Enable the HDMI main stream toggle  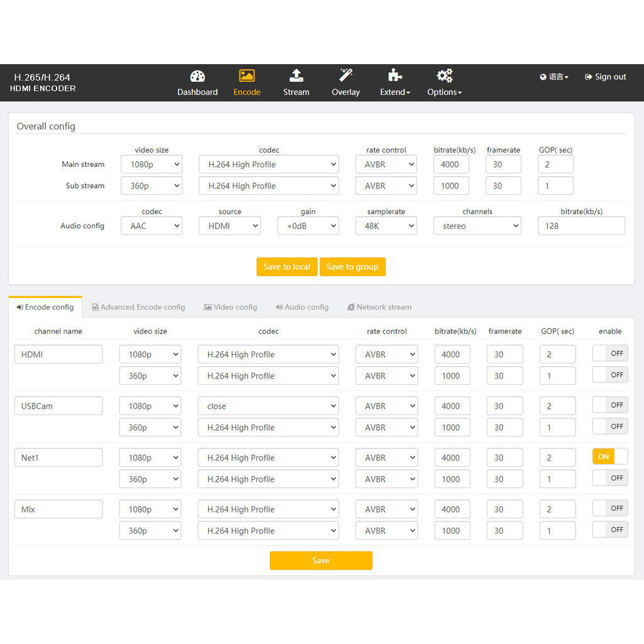point(609,353)
